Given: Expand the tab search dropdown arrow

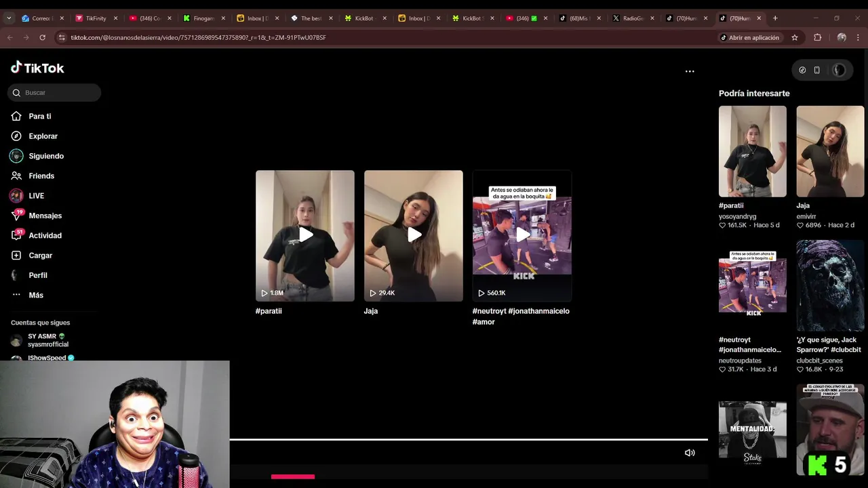Looking at the screenshot, I should pos(8,18).
